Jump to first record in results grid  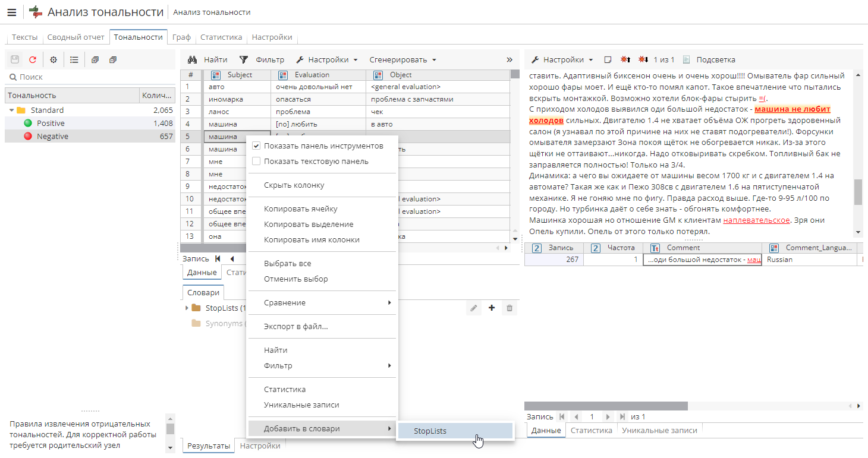(x=218, y=258)
